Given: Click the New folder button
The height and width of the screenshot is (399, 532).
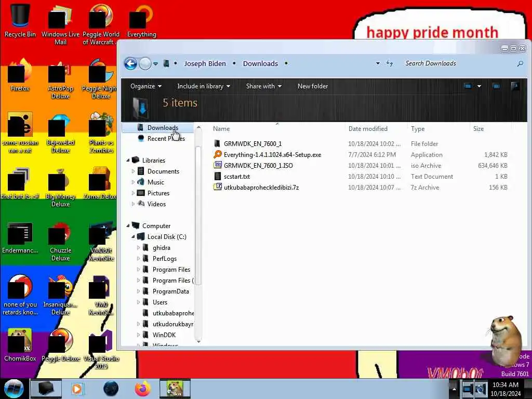Looking at the screenshot, I should (x=312, y=86).
